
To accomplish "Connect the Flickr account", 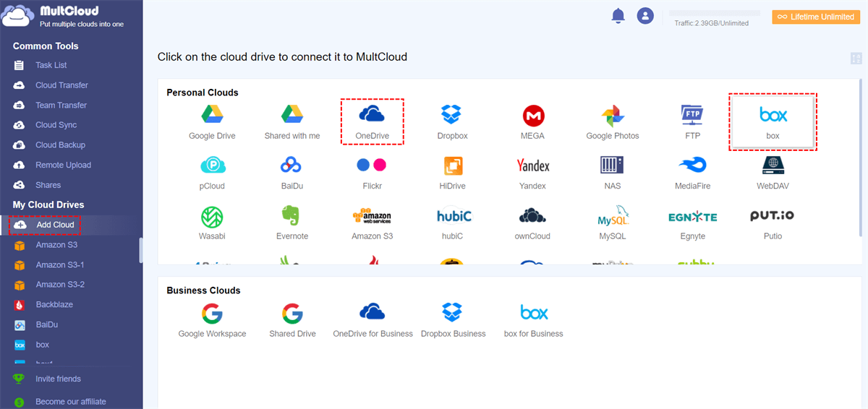I will (372, 172).
